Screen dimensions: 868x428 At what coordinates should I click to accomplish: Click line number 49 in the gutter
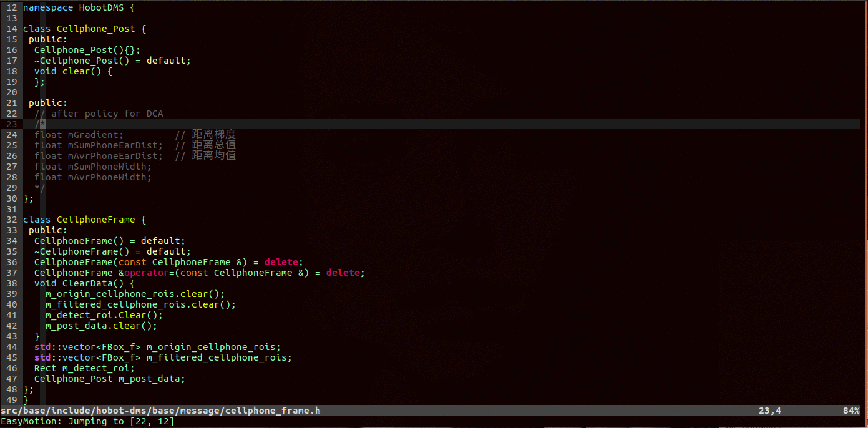pos(11,401)
